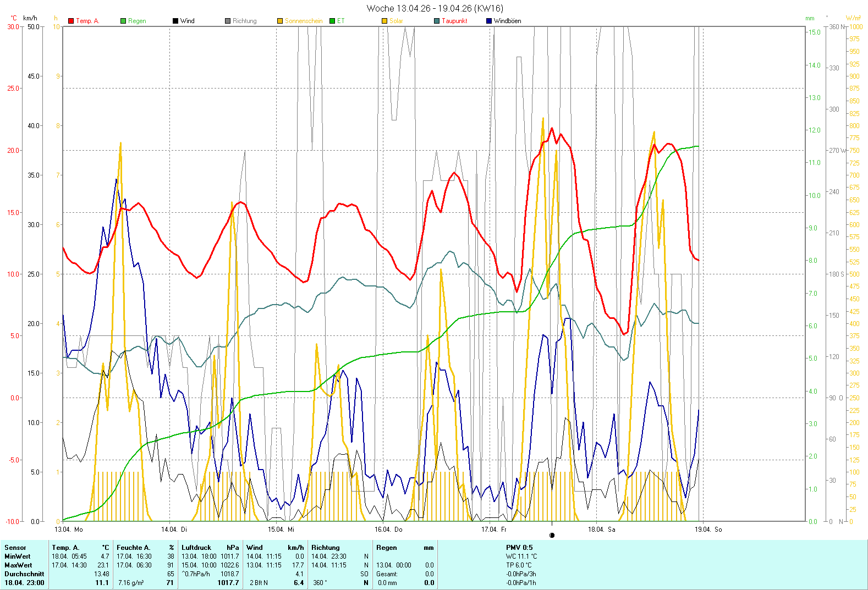The height and width of the screenshot is (590, 868).
Task: Click the green Regen legend square
Action: click(x=123, y=21)
